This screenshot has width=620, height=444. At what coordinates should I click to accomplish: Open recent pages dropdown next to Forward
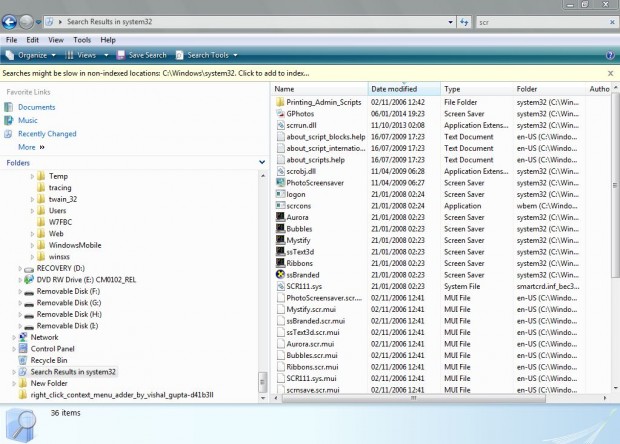(x=38, y=23)
